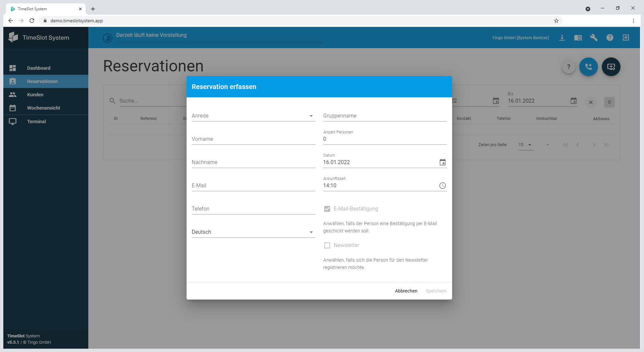Click the Suche search field
644x352 pixels.
click(x=153, y=101)
